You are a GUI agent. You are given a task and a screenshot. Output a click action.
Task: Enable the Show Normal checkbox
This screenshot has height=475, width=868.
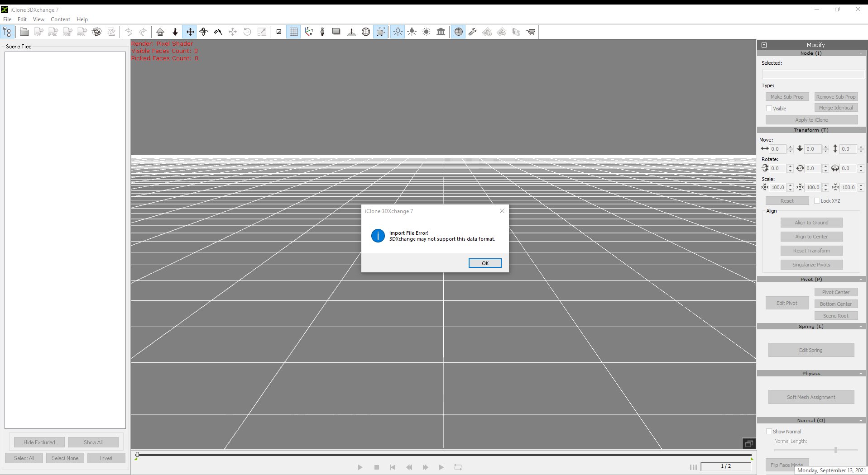(769, 432)
